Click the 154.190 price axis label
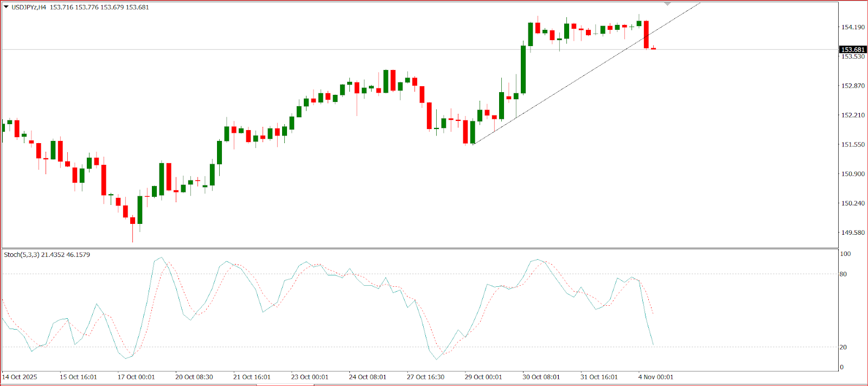The image size is (868, 386). [853, 27]
